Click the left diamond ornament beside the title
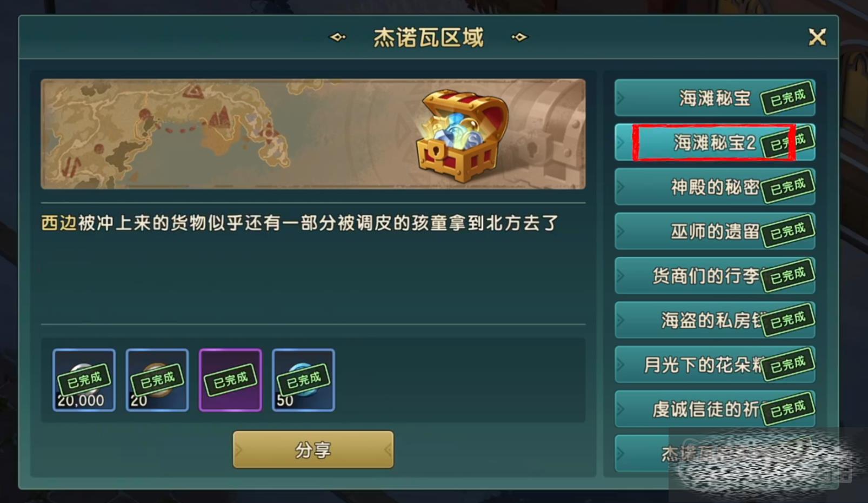868x503 pixels. pos(338,37)
